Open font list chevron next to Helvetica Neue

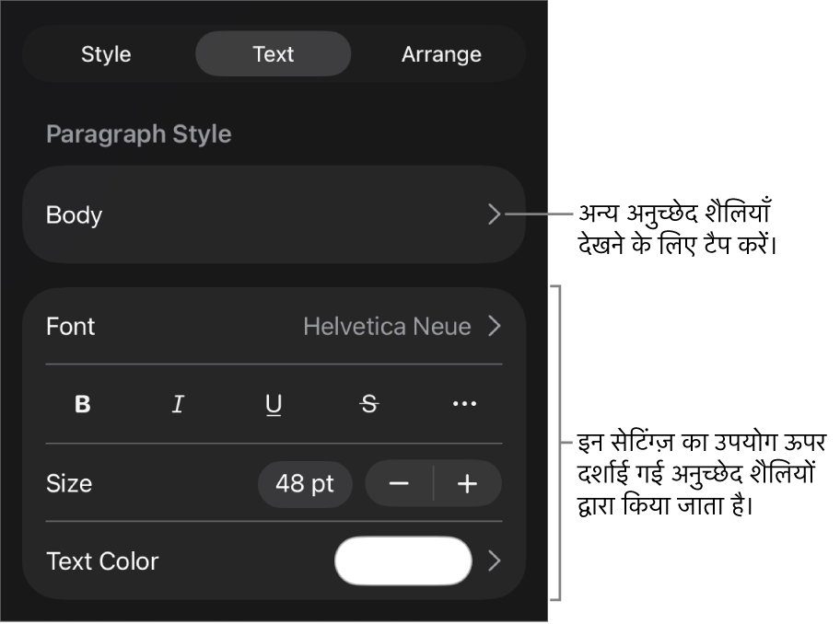(x=495, y=326)
